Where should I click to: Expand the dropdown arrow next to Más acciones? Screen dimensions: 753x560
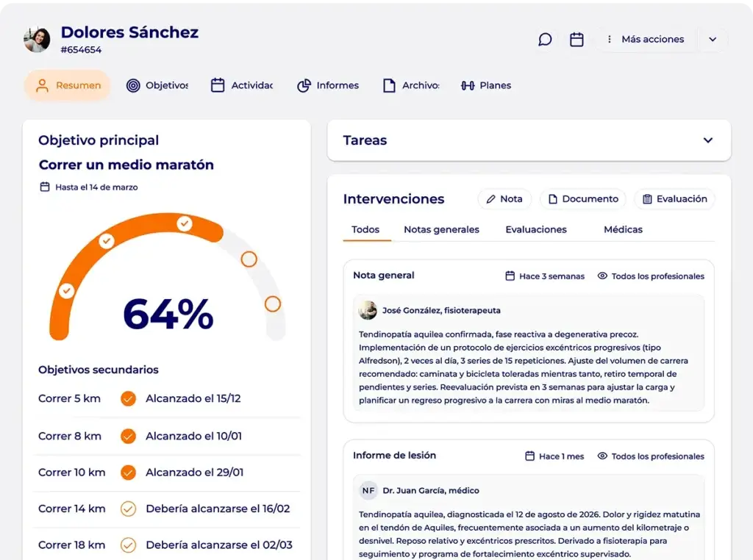coord(713,40)
